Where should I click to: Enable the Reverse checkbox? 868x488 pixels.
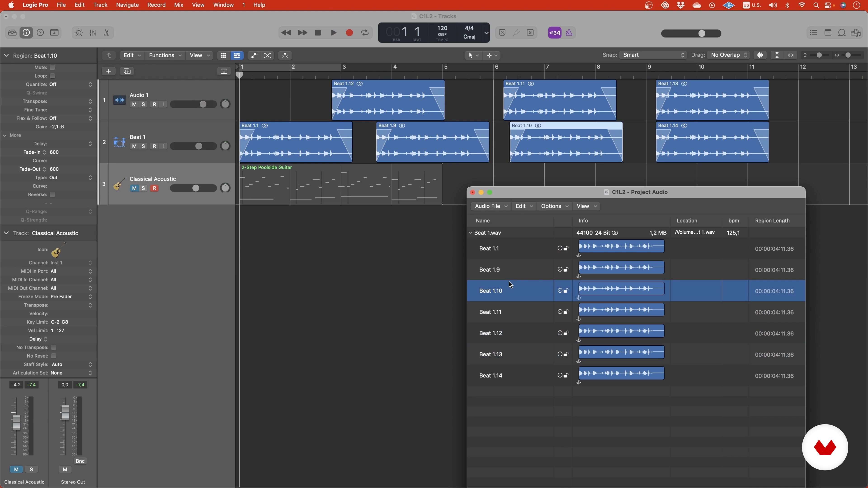pos(52,195)
